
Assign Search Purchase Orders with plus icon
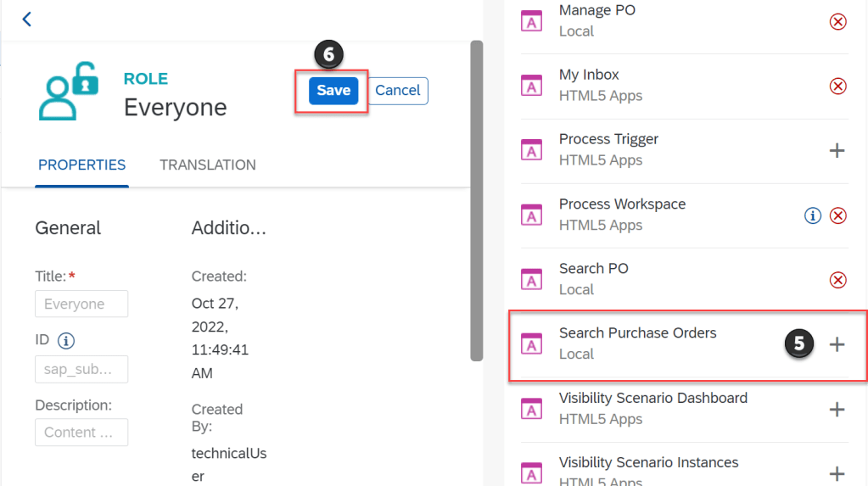(x=837, y=344)
